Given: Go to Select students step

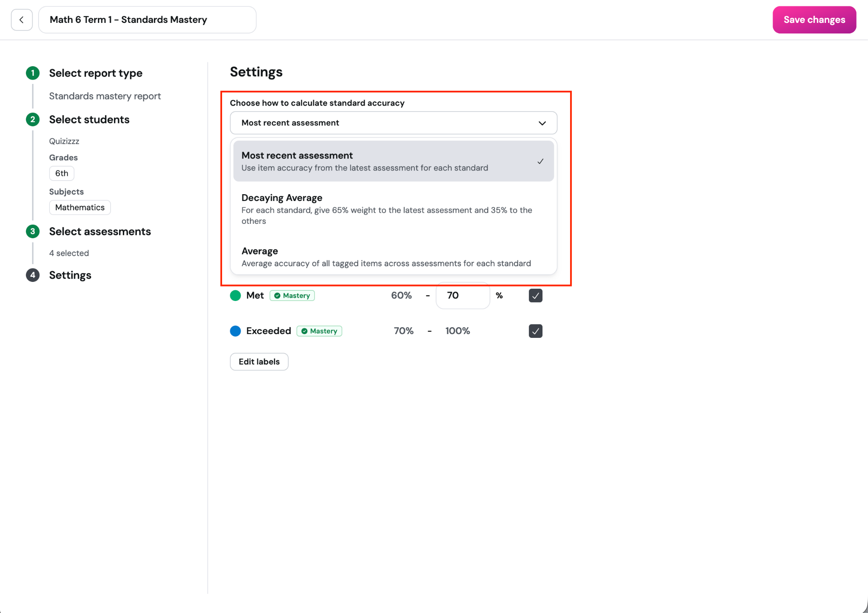Looking at the screenshot, I should point(89,120).
